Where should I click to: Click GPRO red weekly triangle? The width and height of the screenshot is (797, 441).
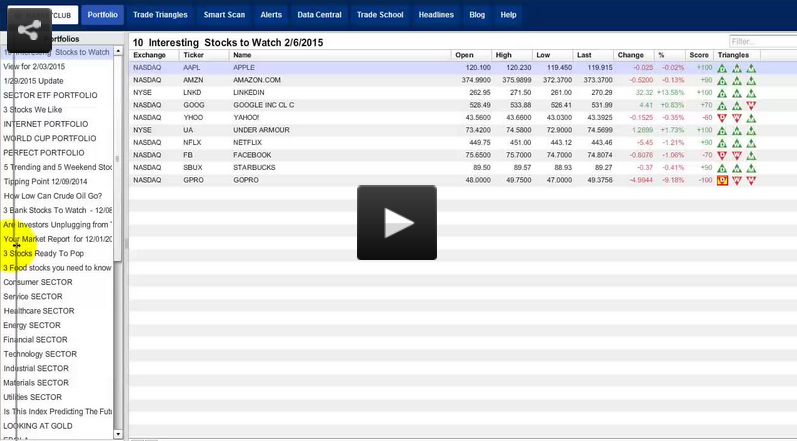(x=737, y=180)
